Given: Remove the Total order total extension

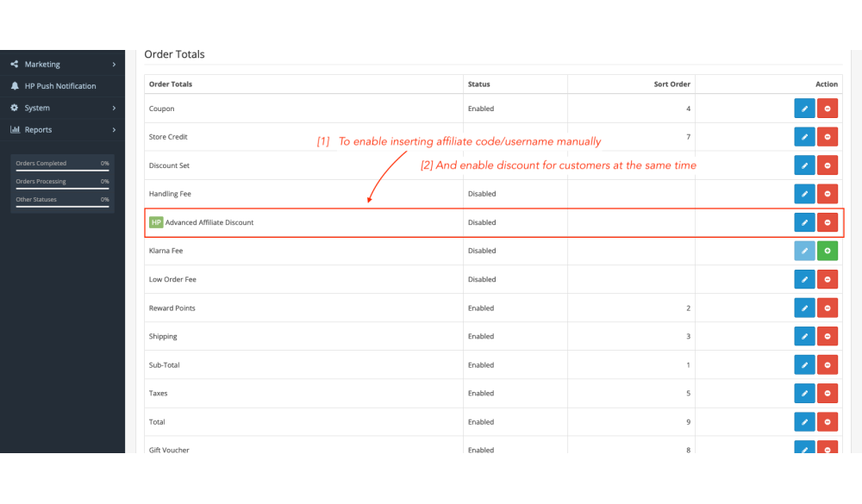Looking at the screenshot, I should point(827,422).
